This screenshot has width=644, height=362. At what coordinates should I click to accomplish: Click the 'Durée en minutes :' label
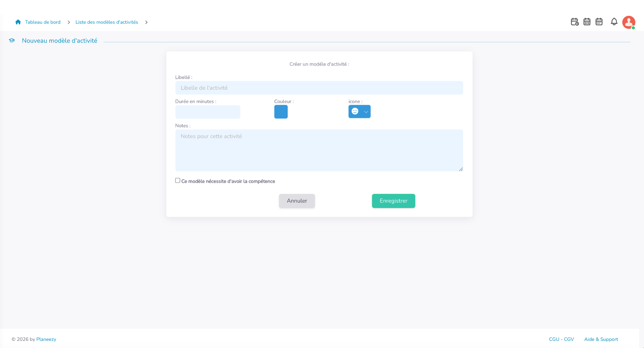click(196, 102)
